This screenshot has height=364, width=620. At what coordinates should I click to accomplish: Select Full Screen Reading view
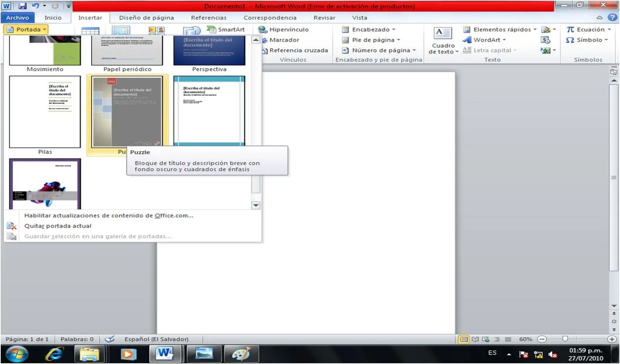[475, 339]
